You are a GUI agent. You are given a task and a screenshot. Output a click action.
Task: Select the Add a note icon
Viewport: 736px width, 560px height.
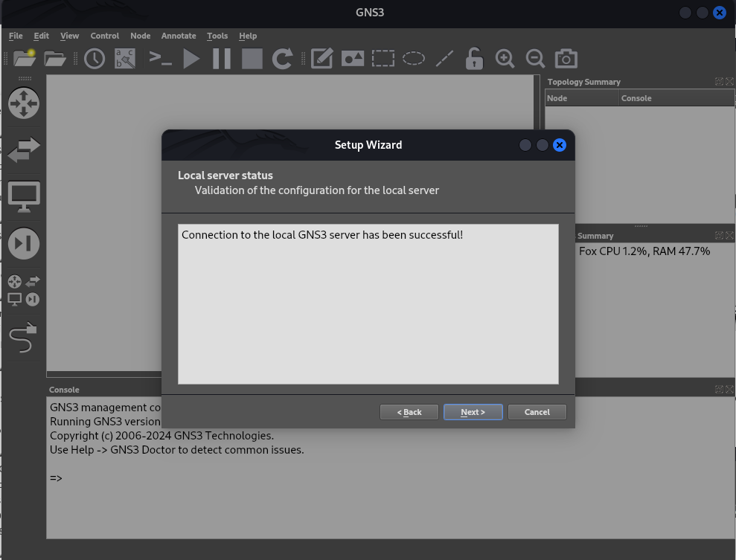[322, 59]
